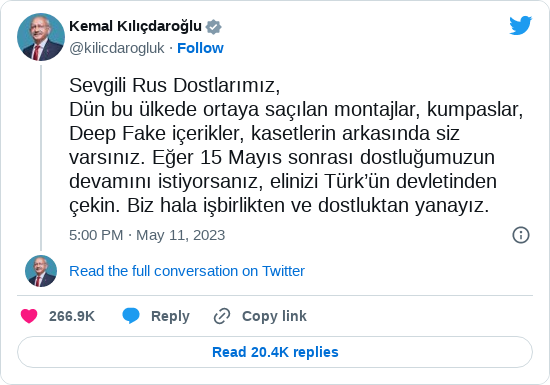Open the Kemal Kılıçdaroğlu display name
Image resolution: width=550 pixels, height=385 pixels.
pos(135,26)
